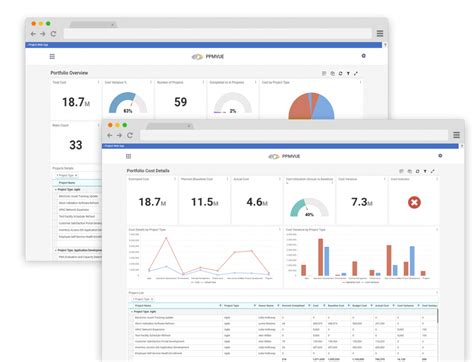Open options menu on the Planned Baseline Cost card
The image size is (474, 362).
click(227, 179)
